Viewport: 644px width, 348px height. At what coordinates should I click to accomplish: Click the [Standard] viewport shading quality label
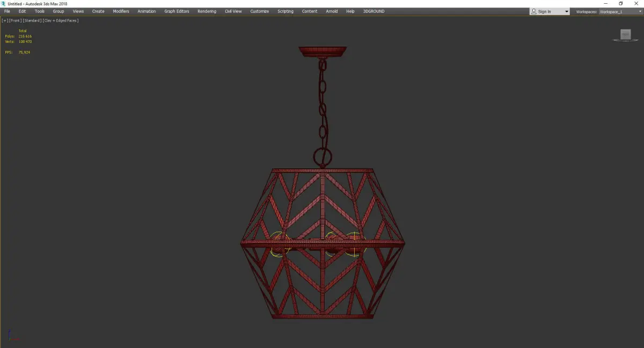point(32,20)
